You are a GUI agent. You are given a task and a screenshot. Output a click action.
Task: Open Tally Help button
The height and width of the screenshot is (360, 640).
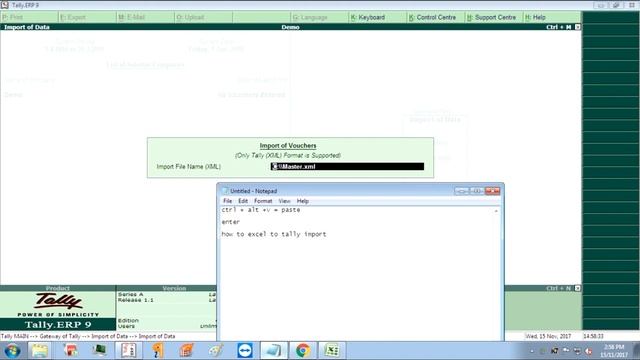coord(552,17)
